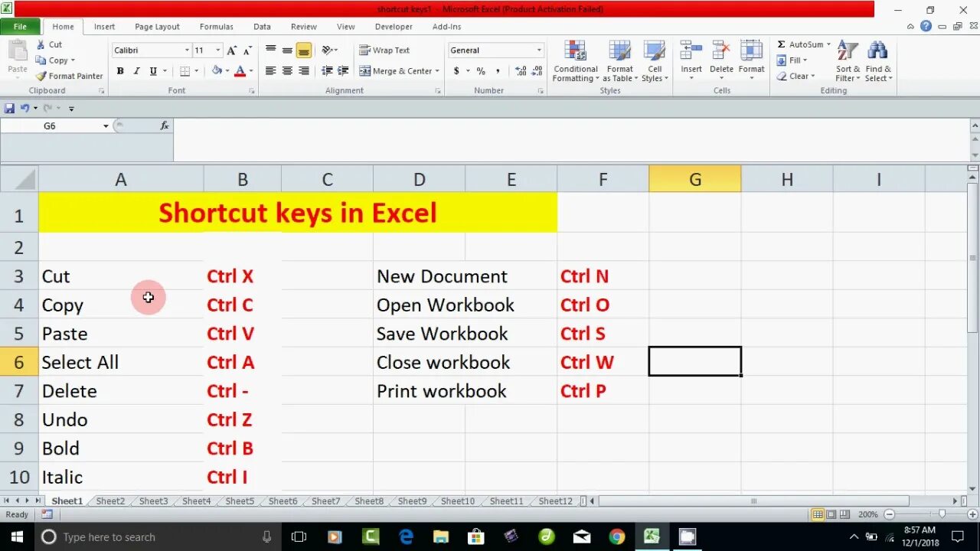Click the Insert cells icon
Image resolution: width=980 pixels, height=551 pixels.
click(691, 51)
